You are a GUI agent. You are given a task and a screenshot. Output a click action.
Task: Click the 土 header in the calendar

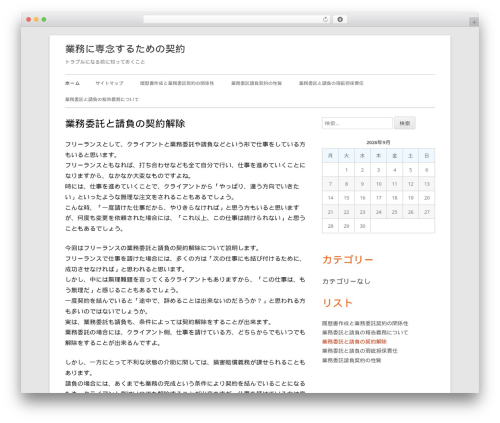(x=411, y=156)
